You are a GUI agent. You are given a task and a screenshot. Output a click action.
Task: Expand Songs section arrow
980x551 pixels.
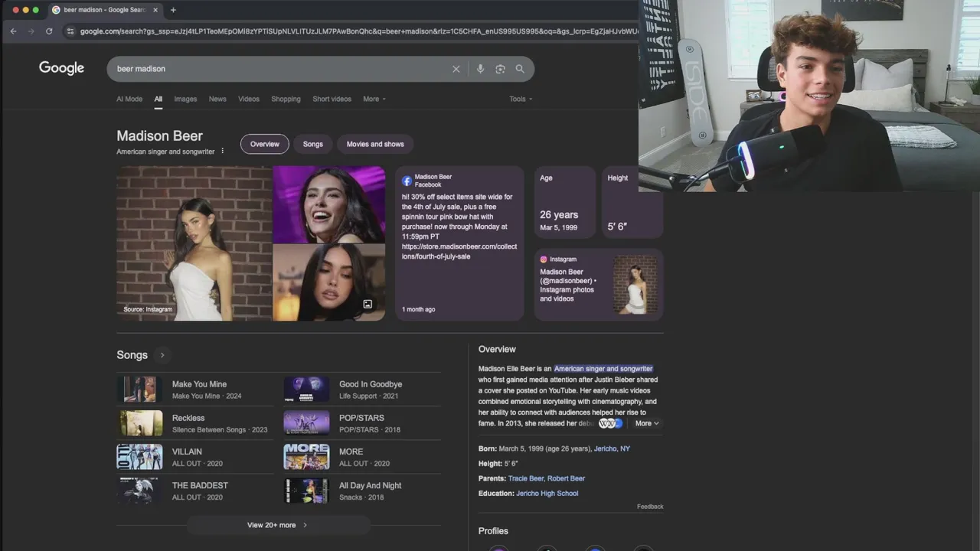coord(162,355)
